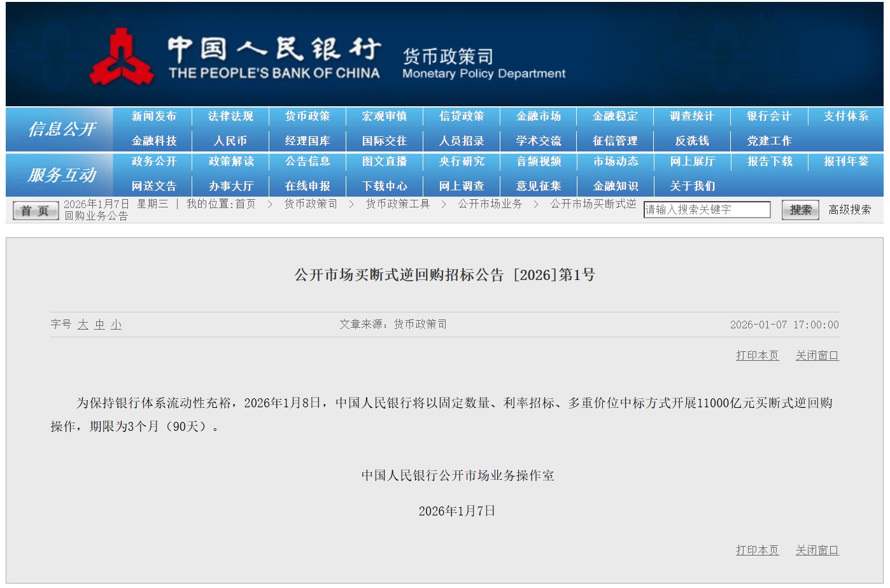Open the 公告信息 menu item
This screenshot has width=890, height=588.
(307, 162)
